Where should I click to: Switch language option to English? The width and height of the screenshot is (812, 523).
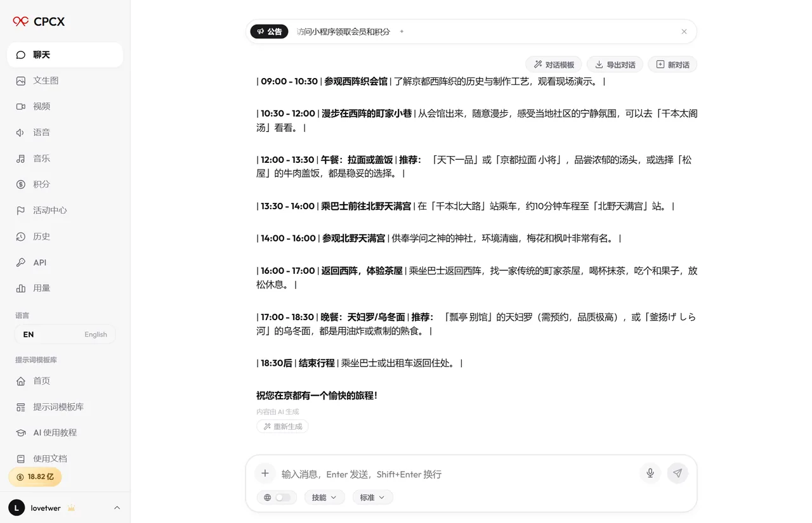(65, 334)
